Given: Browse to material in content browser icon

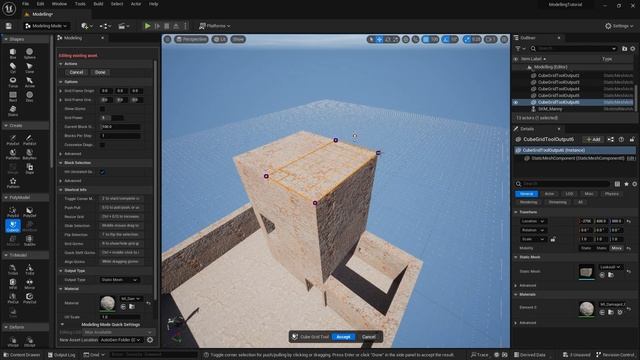Looking at the screenshot, I should [132, 307].
